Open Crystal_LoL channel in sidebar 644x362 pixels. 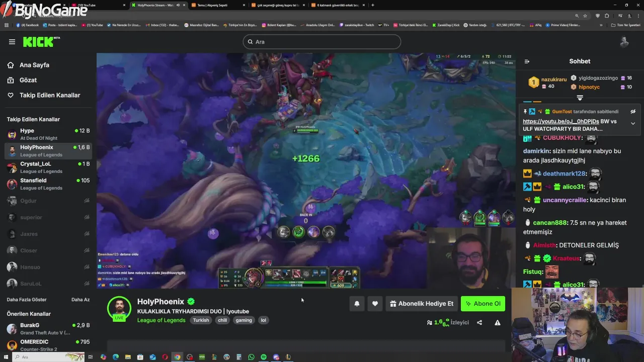tap(48, 167)
